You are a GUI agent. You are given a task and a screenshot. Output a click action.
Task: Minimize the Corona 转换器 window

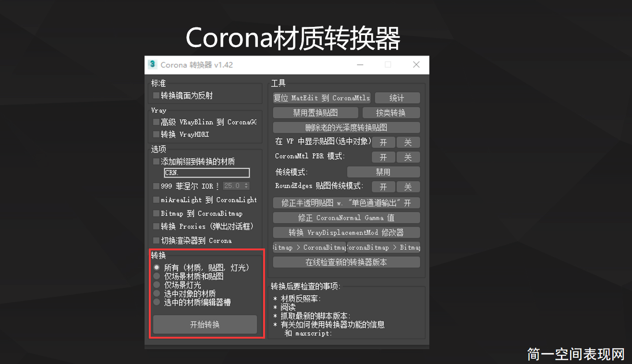pos(359,64)
